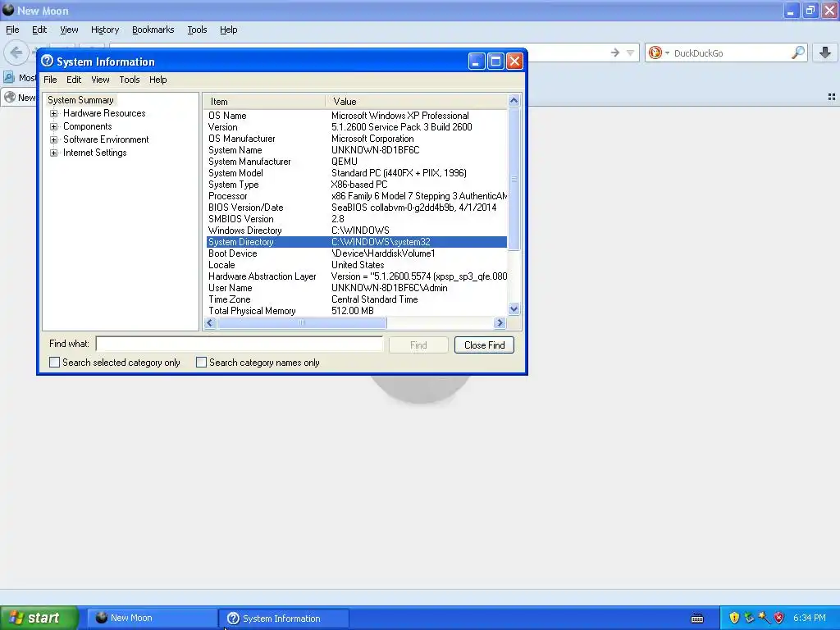Select the Windows Directory row
Viewport: 840px width, 630px height.
[x=356, y=231]
